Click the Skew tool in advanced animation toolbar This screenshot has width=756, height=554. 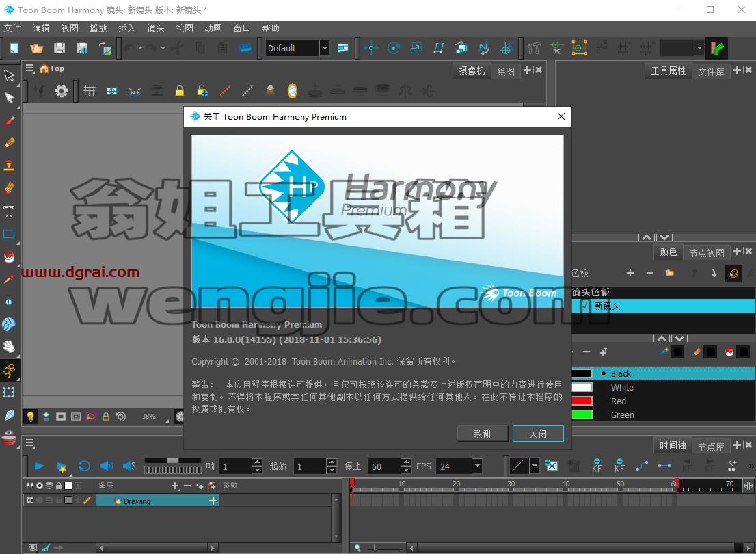coord(438,48)
